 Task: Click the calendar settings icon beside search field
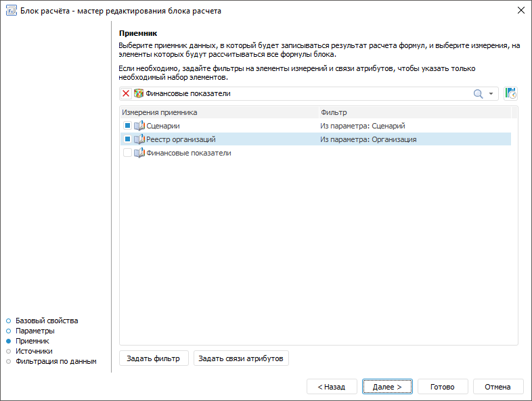click(x=511, y=93)
